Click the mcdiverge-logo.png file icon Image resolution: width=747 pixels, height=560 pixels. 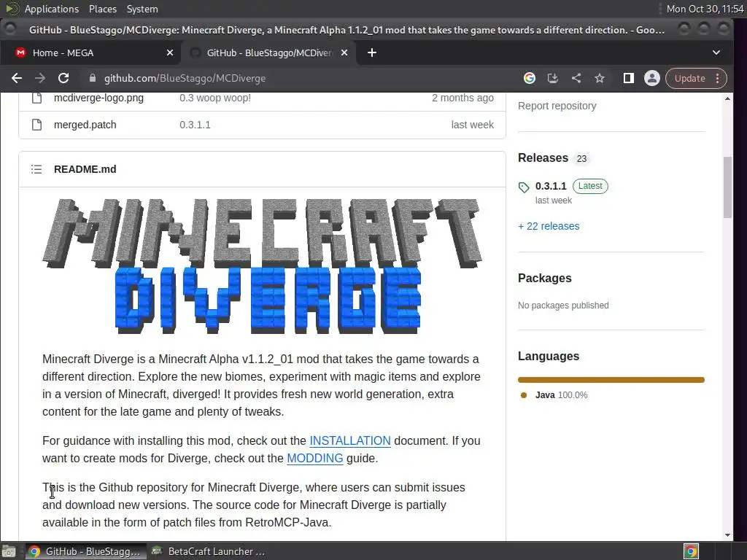point(36,98)
